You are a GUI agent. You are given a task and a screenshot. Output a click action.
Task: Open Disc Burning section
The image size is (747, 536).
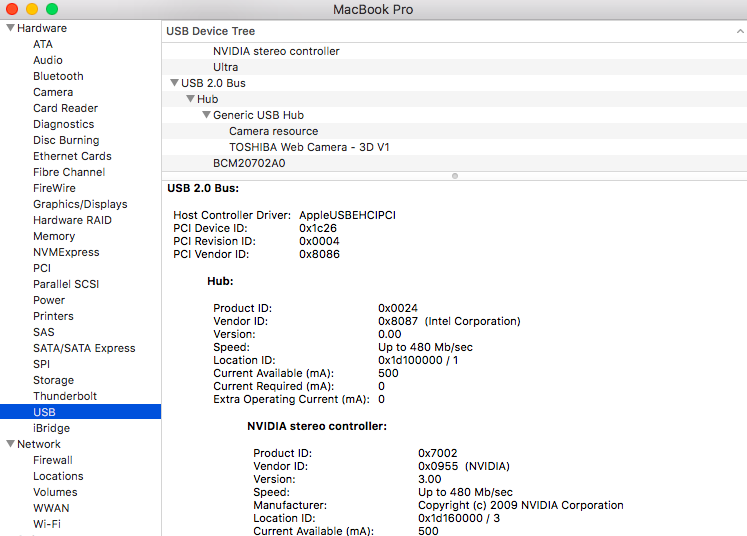point(66,140)
